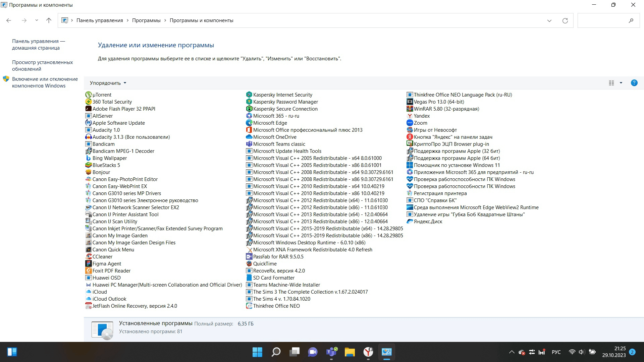The width and height of the screenshot is (644, 362).
Task: Click the BlueStacks 5 icon
Action: pos(89,165)
